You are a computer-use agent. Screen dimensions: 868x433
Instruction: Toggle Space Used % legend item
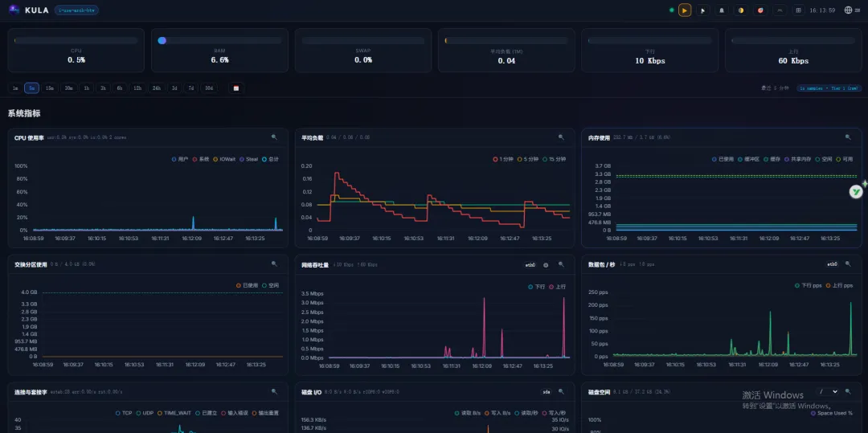pyautogui.click(x=831, y=413)
